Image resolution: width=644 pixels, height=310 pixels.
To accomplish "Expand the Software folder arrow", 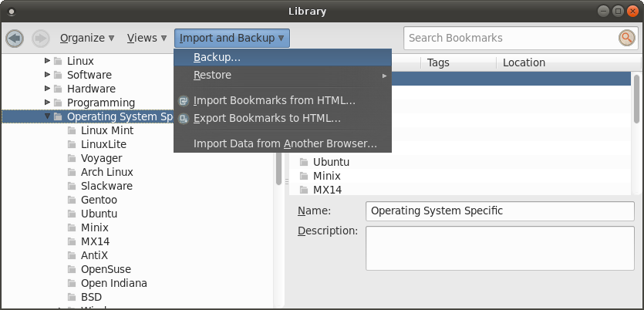I will 47,75.
